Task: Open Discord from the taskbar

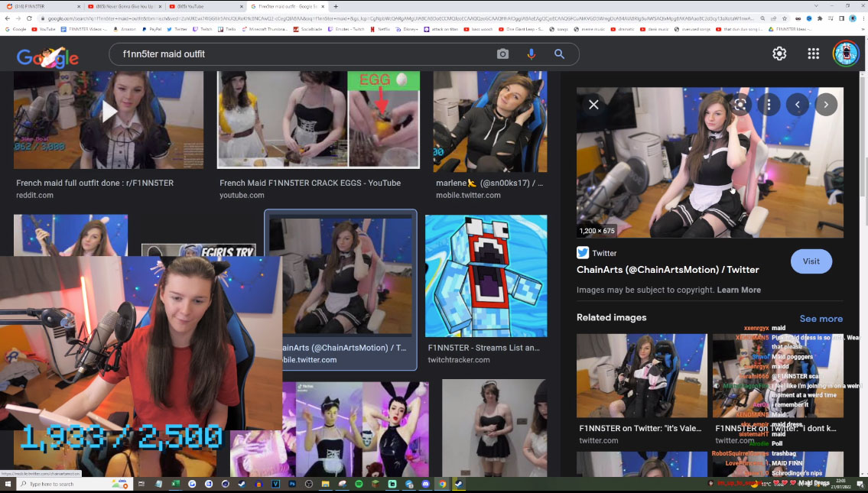Action: (x=425, y=484)
